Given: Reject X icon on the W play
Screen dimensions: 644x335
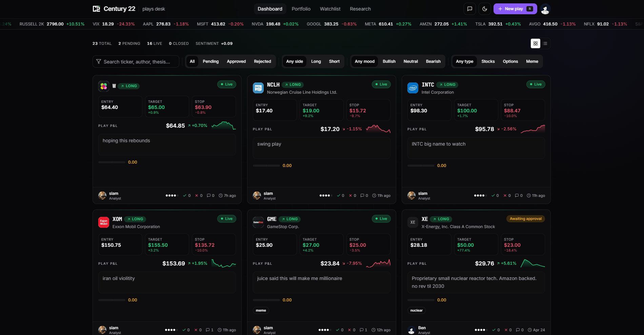Looking at the screenshot, I should click(x=197, y=196).
